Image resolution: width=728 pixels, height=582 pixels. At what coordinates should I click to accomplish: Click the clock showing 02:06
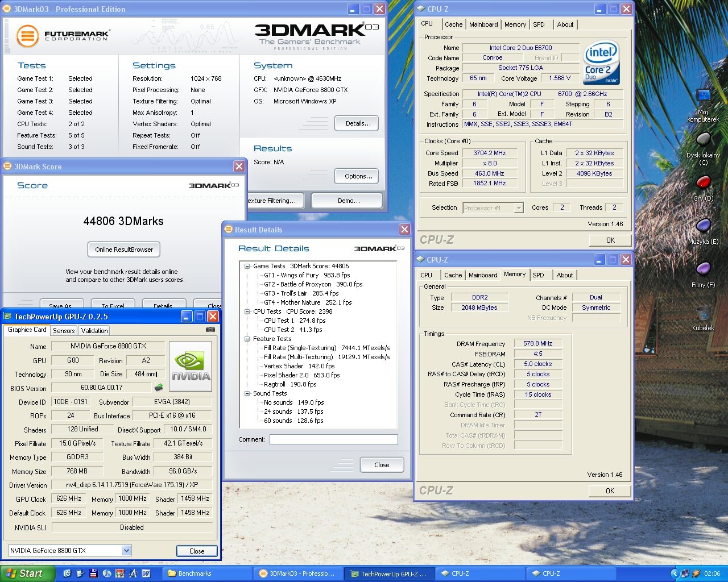[x=712, y=573]
